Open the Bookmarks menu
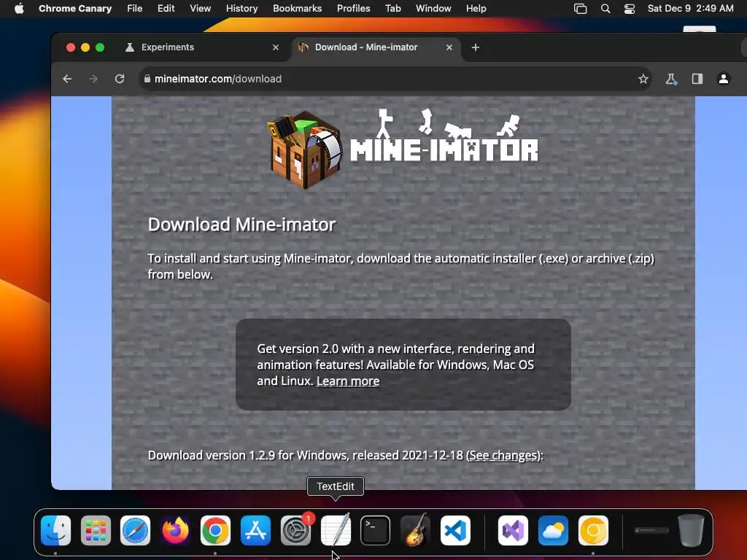 tap(298, 9)
